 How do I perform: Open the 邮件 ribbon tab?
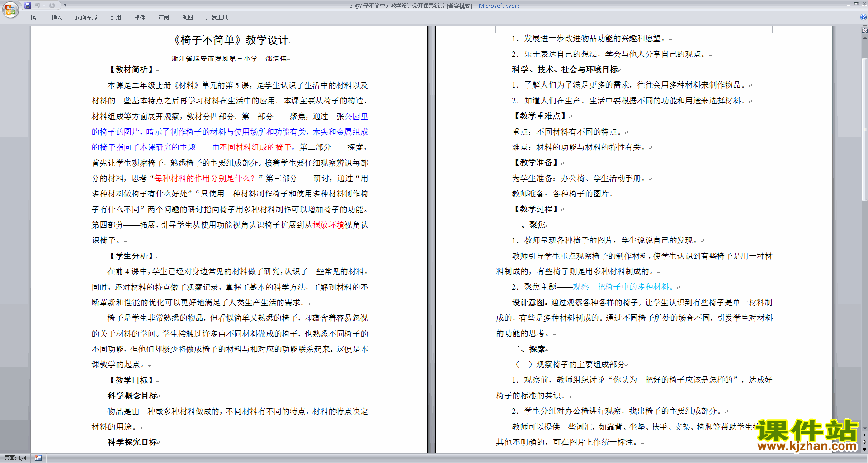coord(140,18)
